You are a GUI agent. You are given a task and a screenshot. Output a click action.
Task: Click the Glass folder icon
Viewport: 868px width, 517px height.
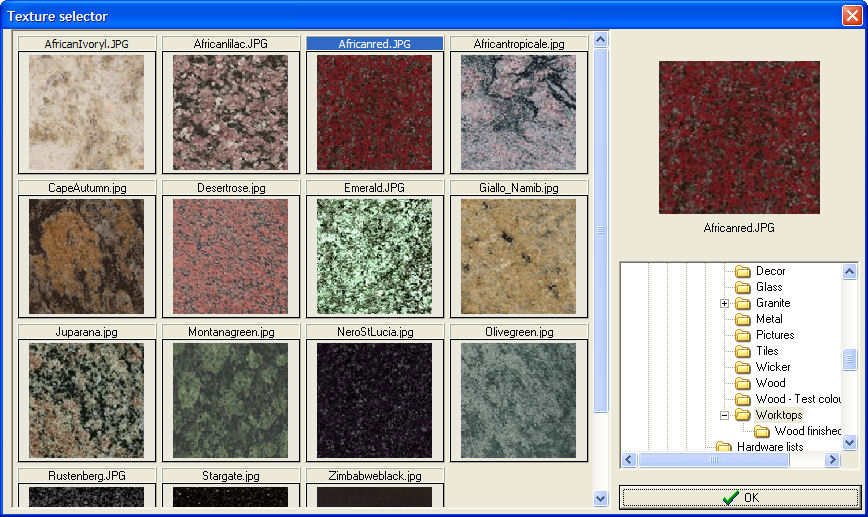pyautogui.click(x=742, y=287)
